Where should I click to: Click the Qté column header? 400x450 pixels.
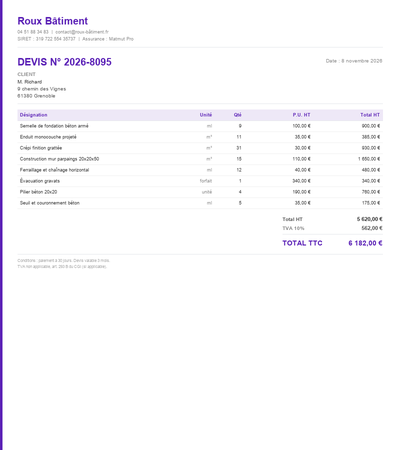point(237,115)
